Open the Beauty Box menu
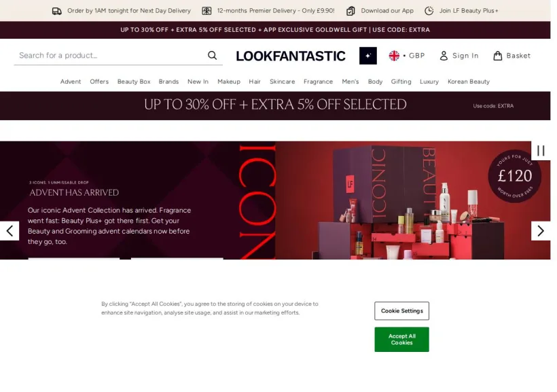557x392 pixels. pyautogui.click(x=134, y=82)
